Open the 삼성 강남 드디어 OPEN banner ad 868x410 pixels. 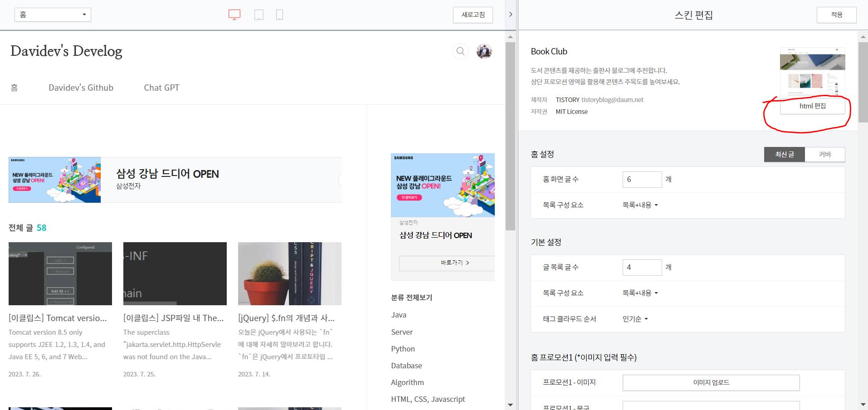[x=175, y=180]
